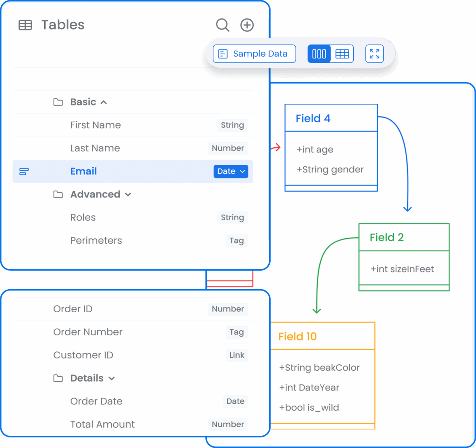Viewport: 476px width, 448px height.
Task: Click the Sample Data button
Action: 254,54
